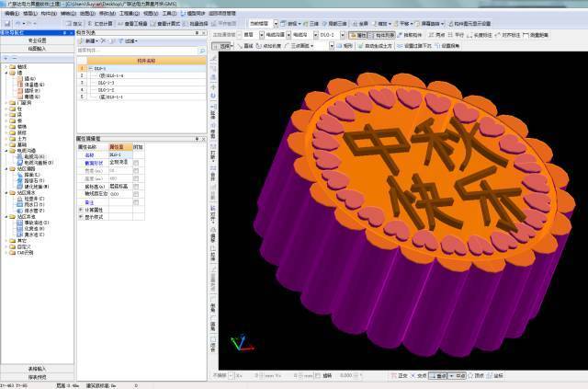Screen dimensions: 588x389
Task: Open the 工具(T) menu
Action: [169, 13]
